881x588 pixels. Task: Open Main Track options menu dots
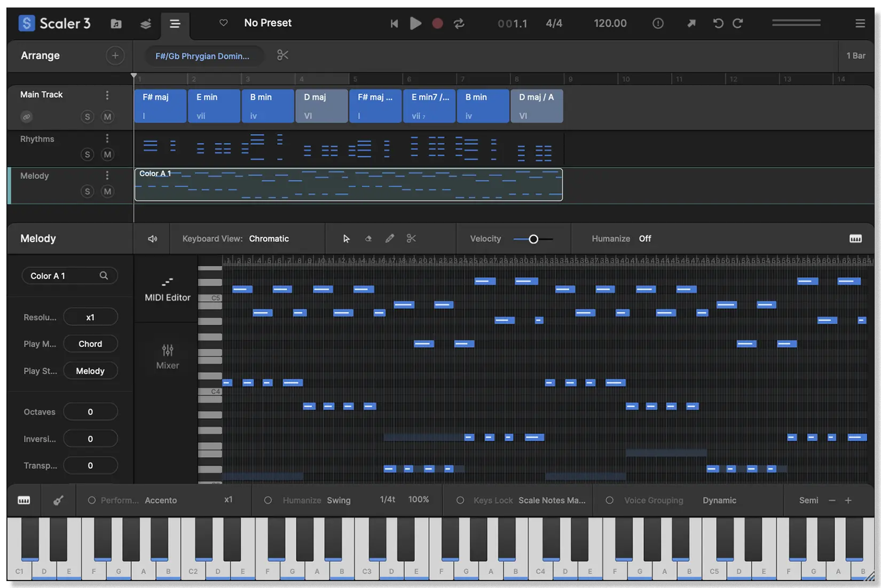[107, 95]
